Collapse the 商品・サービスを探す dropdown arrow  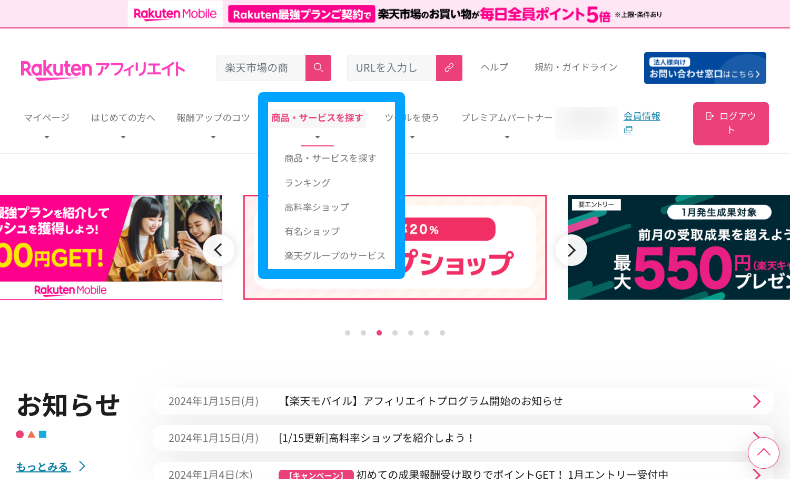click(x=317, y=137)
